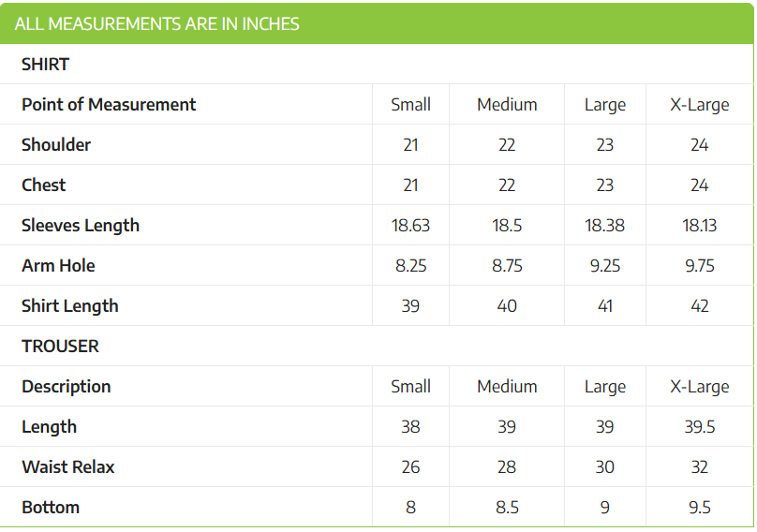Click the "Point of Measurement" column header
The image size is (757, 532).
(109, 105)
